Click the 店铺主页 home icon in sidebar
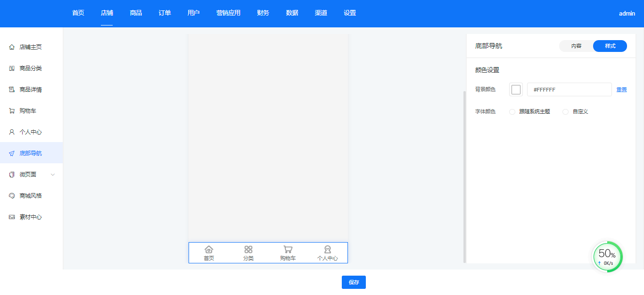Viewport: 644px width, 295px height. click(x=12, y=47)
